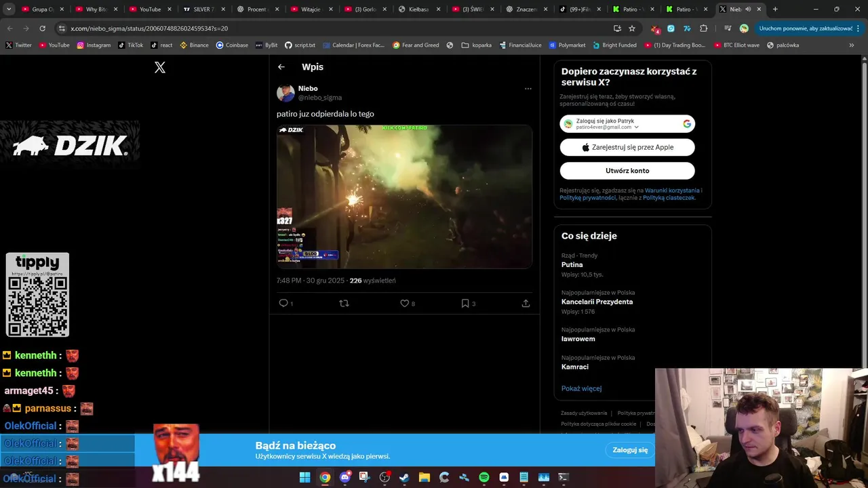
Task: Open the Fear and Greed bookmark
Action: (416, 45)
